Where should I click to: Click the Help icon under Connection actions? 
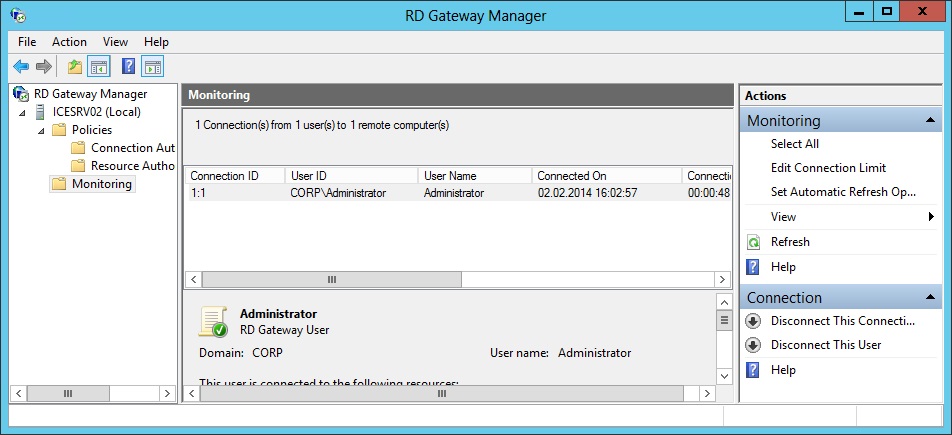coord(753,370)
